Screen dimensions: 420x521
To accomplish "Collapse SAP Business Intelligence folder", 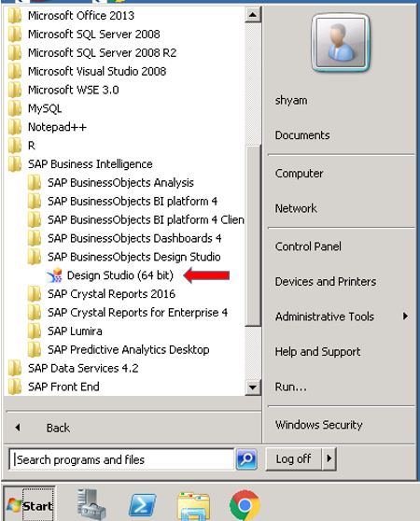I will (80, 164).
